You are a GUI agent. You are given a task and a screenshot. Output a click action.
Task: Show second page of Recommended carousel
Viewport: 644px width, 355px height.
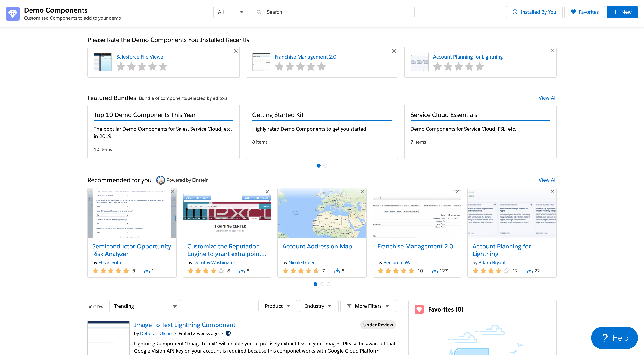[x=322, y=284]
